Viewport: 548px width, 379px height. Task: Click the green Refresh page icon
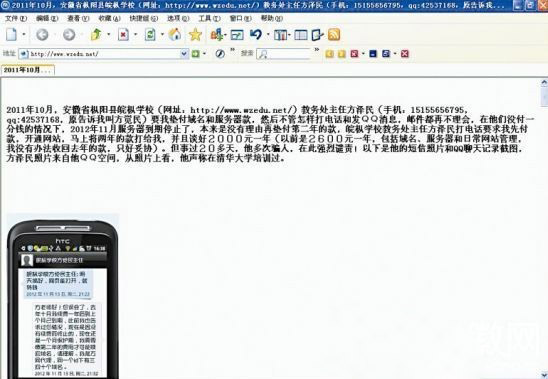[150, 34]
